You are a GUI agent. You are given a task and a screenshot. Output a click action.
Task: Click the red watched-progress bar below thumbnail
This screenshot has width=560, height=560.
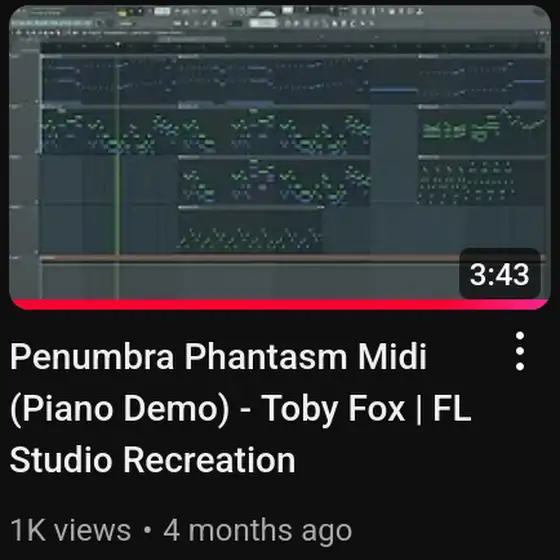tap(280, 304)
